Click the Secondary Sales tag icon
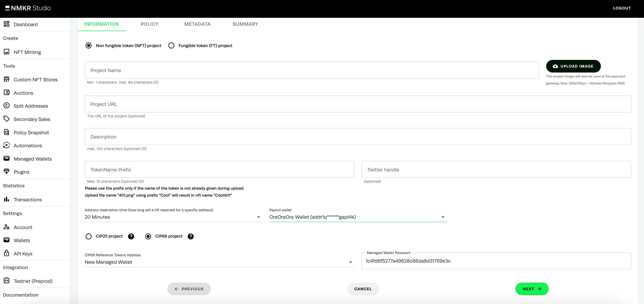Viewport: 644px width, 304px height. click(x=7, y=119)
